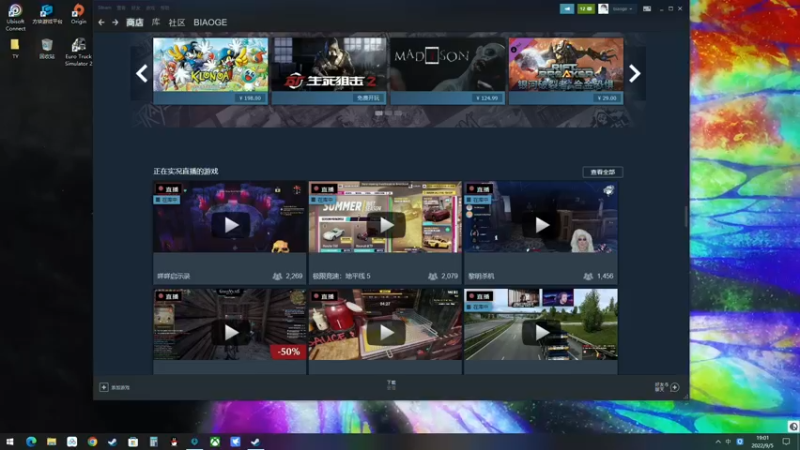Show previous carousel games with left chevron
The height and width of the screenshot is (450, 800).
141,73
